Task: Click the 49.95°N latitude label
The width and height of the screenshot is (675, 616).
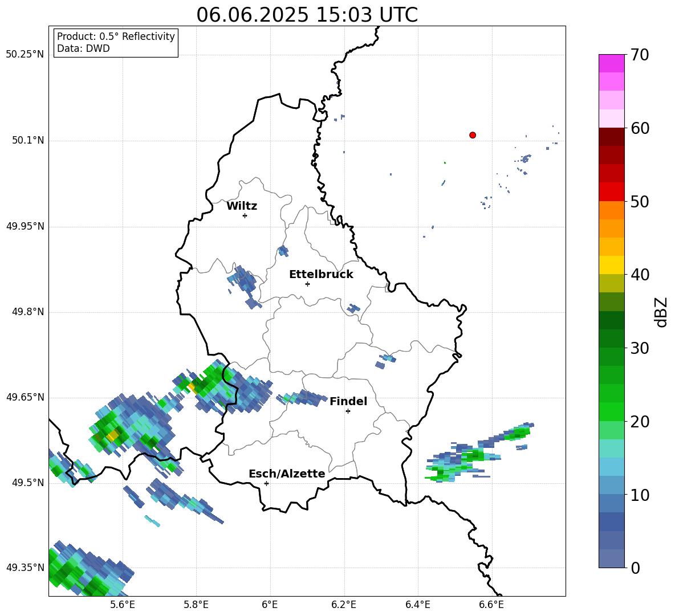Action: click(25, 226)
